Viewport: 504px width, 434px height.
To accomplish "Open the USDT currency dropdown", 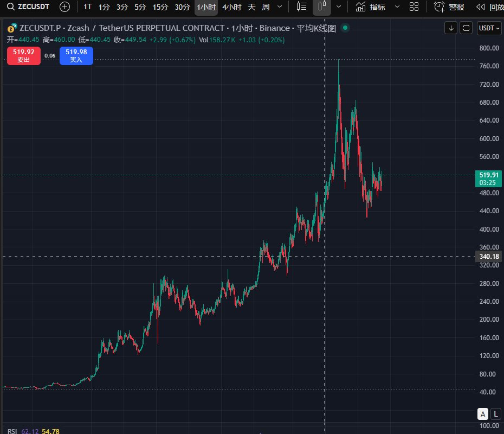I will pos(489,28).
